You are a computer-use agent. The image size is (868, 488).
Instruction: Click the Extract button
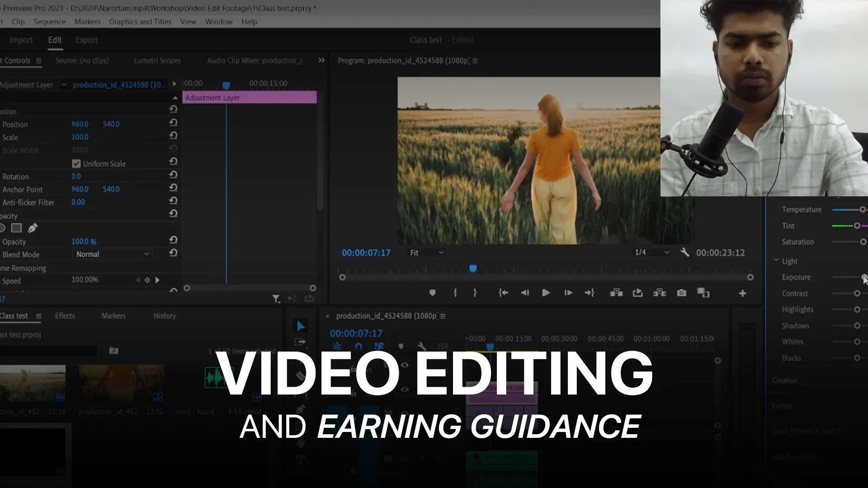coord(660,293)
